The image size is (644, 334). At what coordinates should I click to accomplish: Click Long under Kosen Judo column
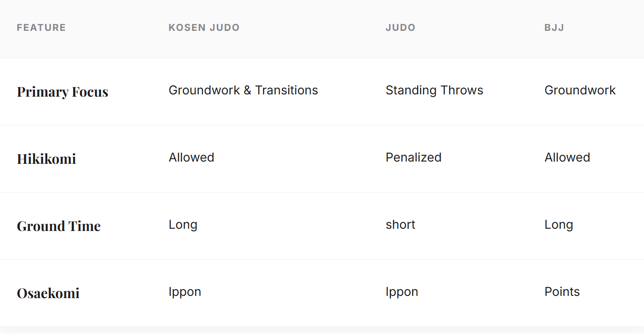coord(183,225)
